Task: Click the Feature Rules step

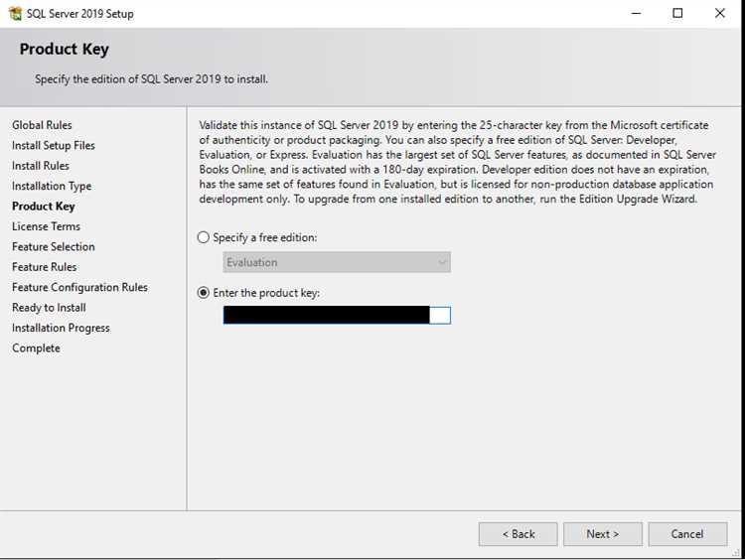Action: 44,267
